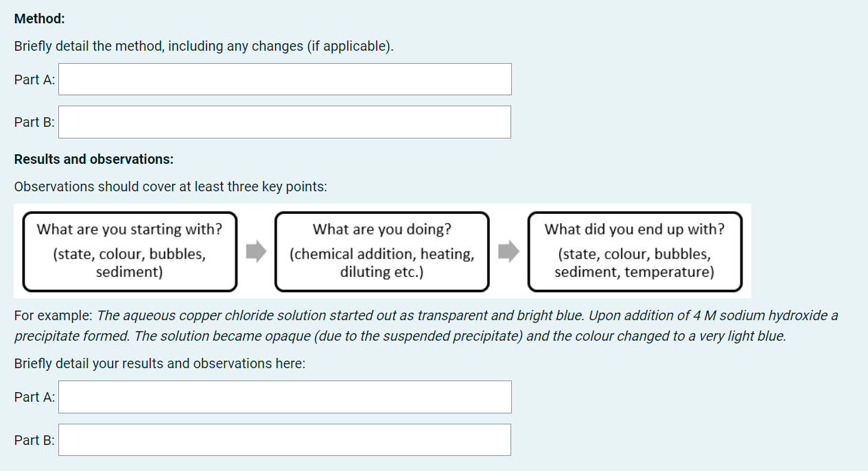Click the 'Results and observations:' heading

pyautogui.click(x=94, y=159)
